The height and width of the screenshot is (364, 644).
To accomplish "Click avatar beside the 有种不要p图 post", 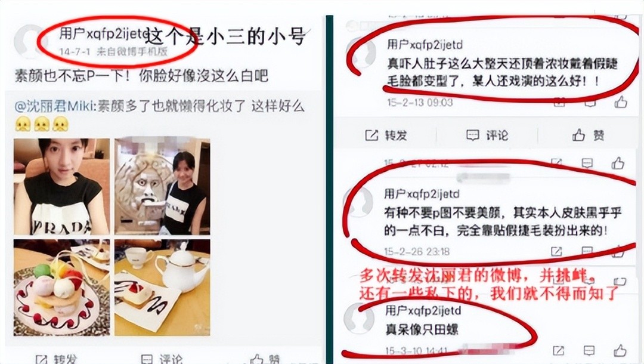I will (358, 201).
